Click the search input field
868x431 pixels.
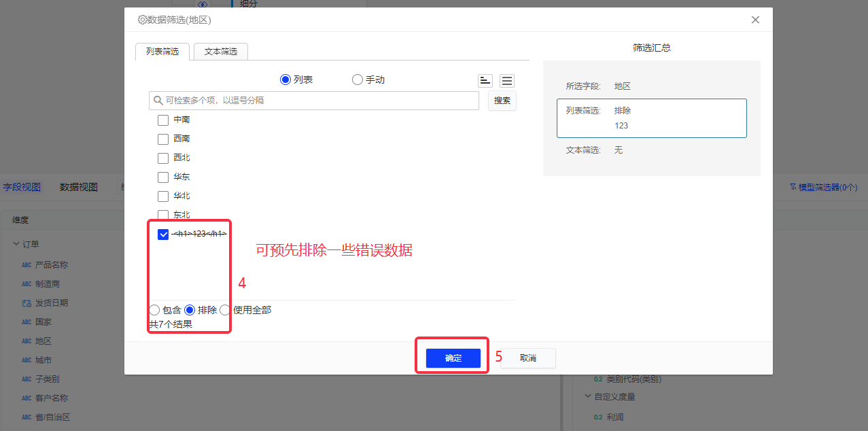point(319,101)
